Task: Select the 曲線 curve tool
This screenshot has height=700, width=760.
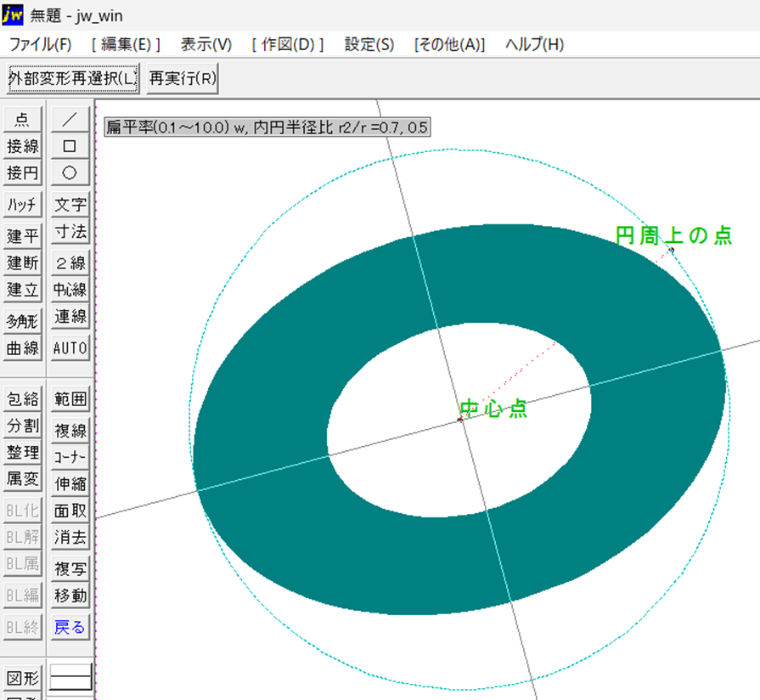Action: 21,347
